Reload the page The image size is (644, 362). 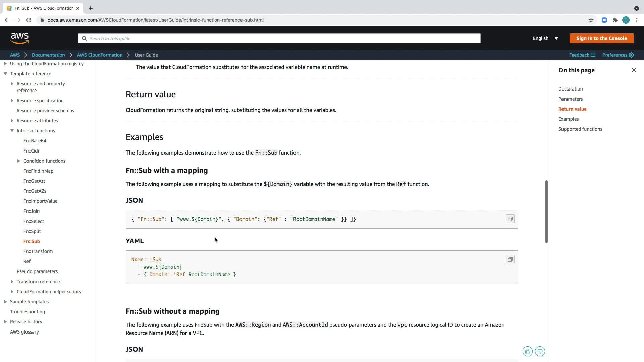[29, 20]
